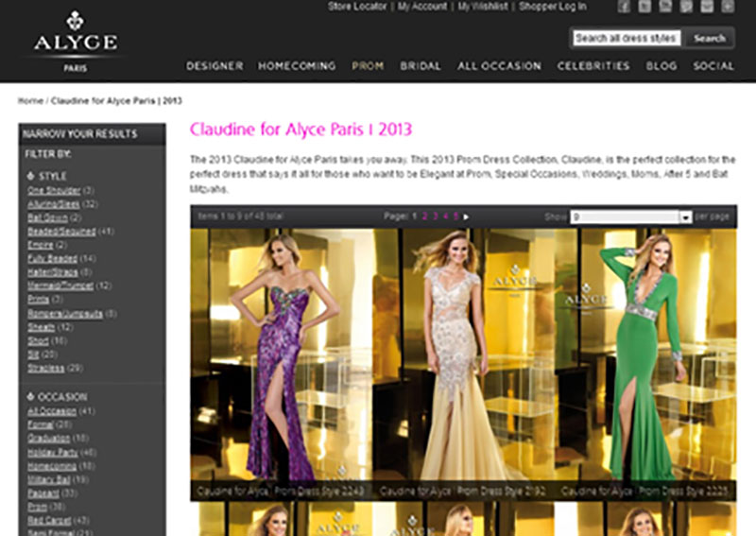Filter by Formal occasion
Image resolution: width=756 pixels, height=536 pixels.
point(40,424)
